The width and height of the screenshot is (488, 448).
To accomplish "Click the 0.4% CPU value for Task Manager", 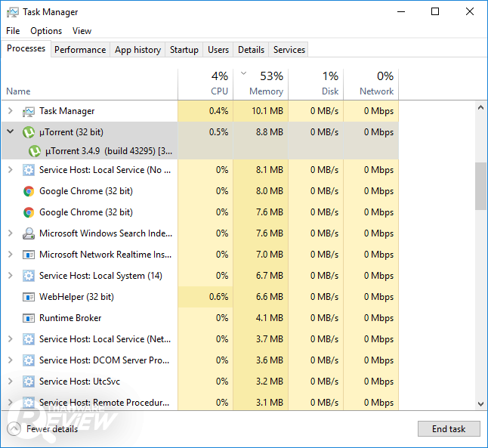I will point(218,111).
